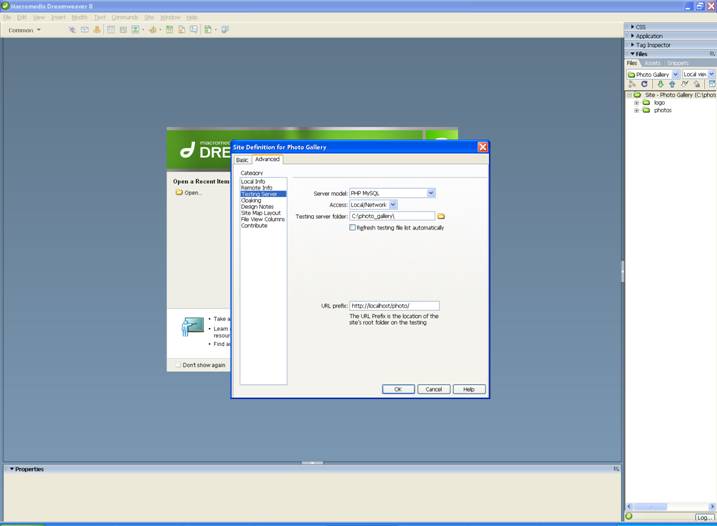This screenshot has height=526, width=717.
Task: Collapse the Site - Photo Gallery root node
Action: (629, 95)
